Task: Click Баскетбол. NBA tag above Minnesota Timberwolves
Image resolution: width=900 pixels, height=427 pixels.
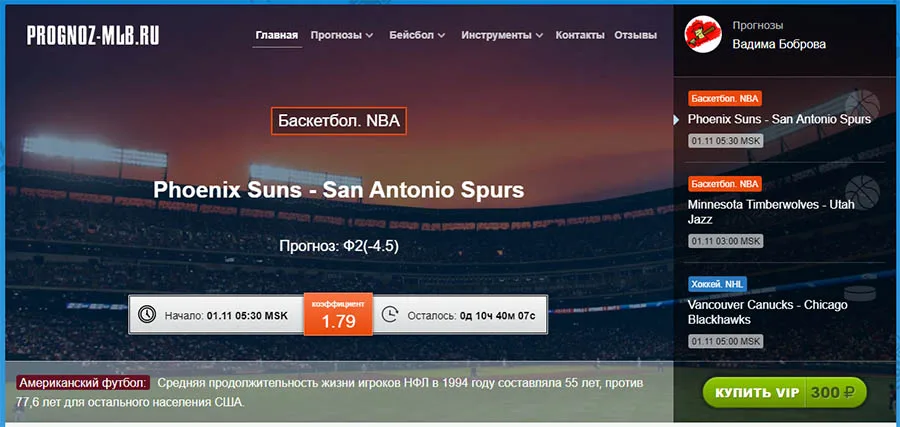Action: [x=725, y=184]
